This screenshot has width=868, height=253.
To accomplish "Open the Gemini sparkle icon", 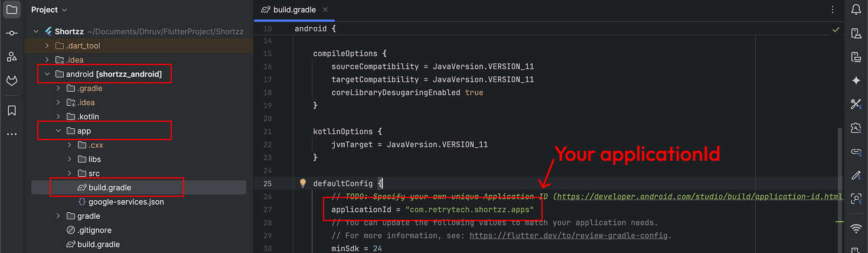I will click(856, 81).
